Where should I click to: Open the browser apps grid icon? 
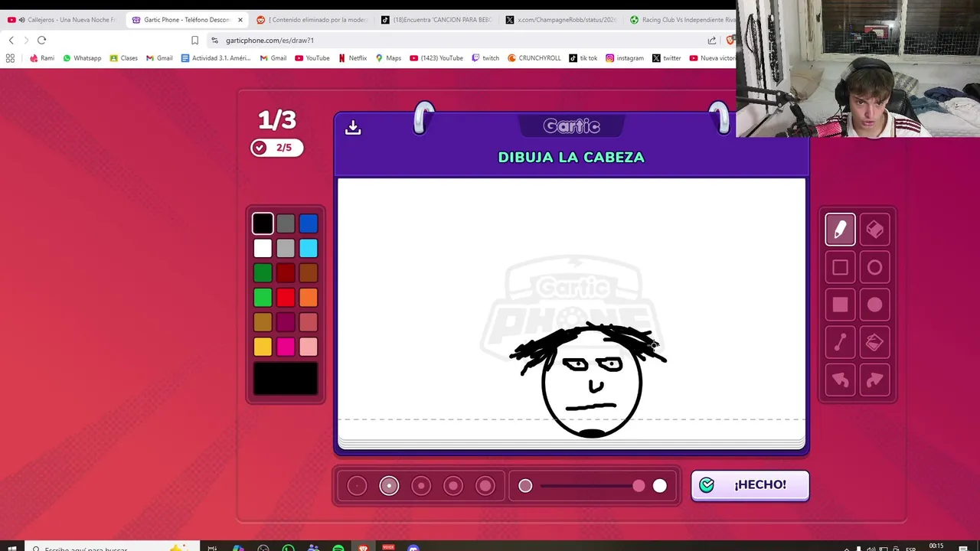10,58
